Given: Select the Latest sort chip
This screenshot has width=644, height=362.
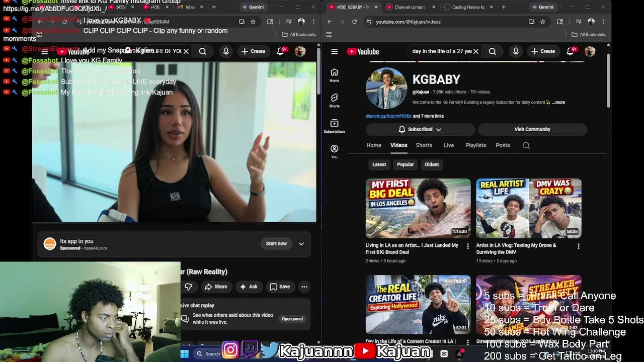Looking at the screenshot, I should pyautogui.click(x=379, y=164).
